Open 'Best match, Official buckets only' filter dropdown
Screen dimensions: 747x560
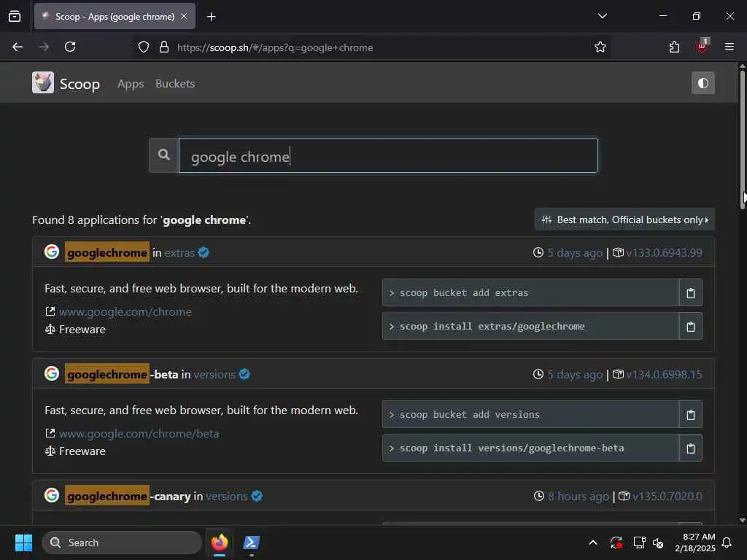click(624, 219)
